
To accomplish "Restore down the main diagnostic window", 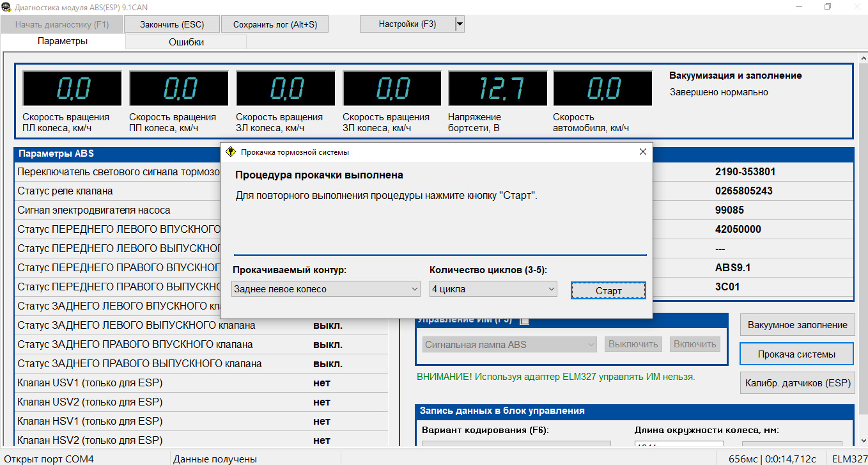I will [827, 6].
